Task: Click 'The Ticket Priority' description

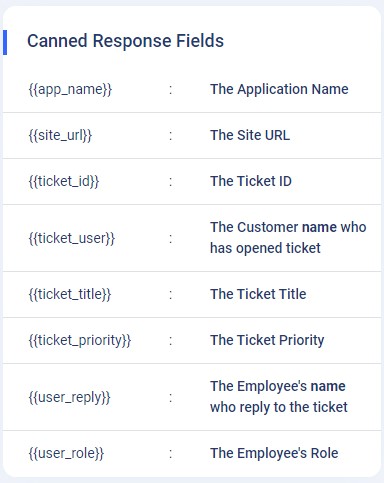Action: point(267,340)
